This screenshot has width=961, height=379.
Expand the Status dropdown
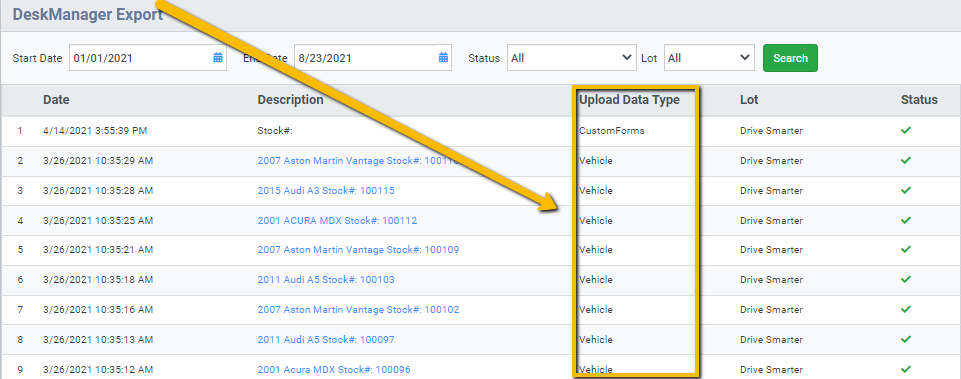coord(571,58)
